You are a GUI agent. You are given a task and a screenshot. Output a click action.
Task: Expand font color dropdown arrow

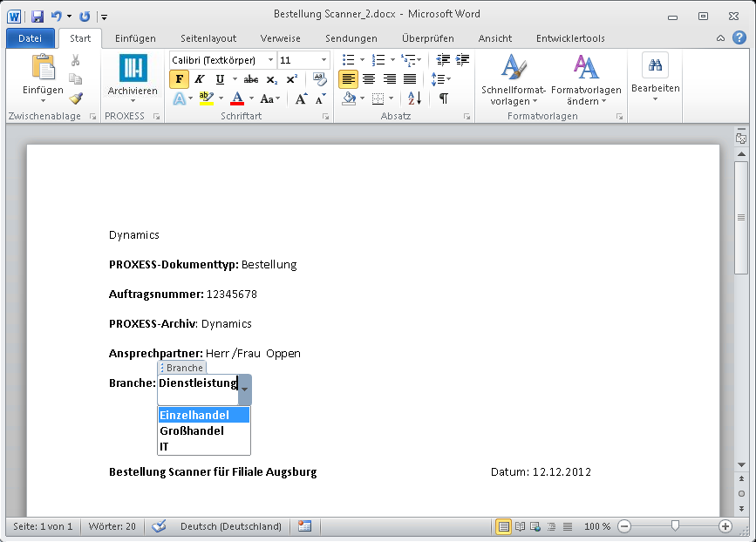pyautogui.click(x=251, y=98)
